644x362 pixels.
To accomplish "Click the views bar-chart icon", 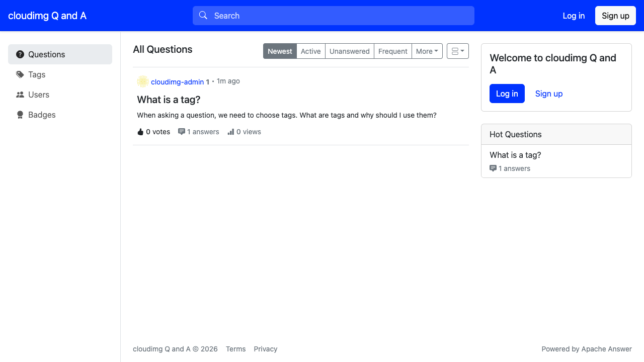I will tap(231, 132).
